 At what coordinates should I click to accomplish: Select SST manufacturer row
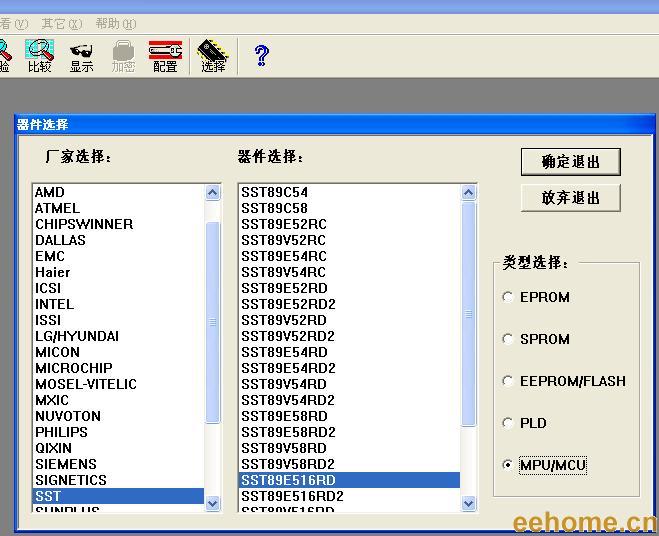coord(118,496)
